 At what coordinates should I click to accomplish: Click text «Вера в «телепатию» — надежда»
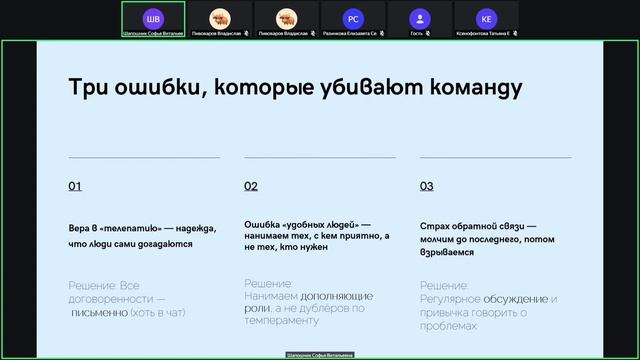pos(142,228)
